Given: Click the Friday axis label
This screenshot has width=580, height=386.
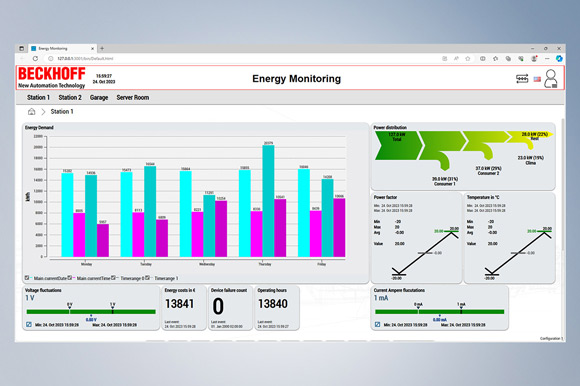Looking at the screenshot, I should 321,264.
